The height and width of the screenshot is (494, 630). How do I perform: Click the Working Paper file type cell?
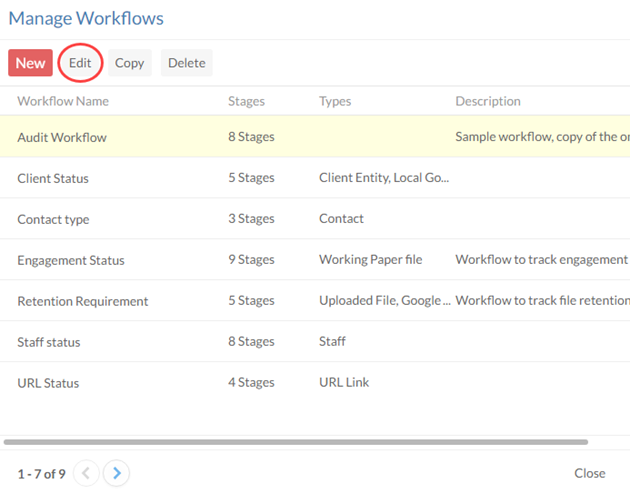pos(370,260)
